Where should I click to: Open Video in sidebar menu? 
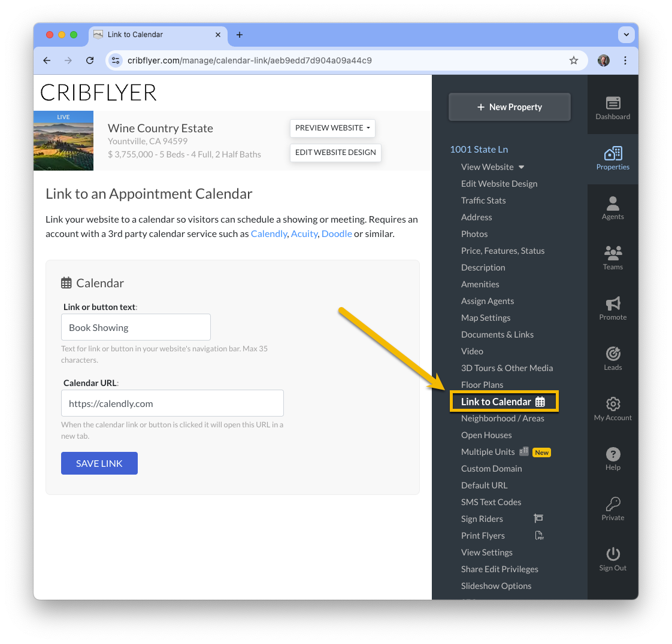point(472,351)
